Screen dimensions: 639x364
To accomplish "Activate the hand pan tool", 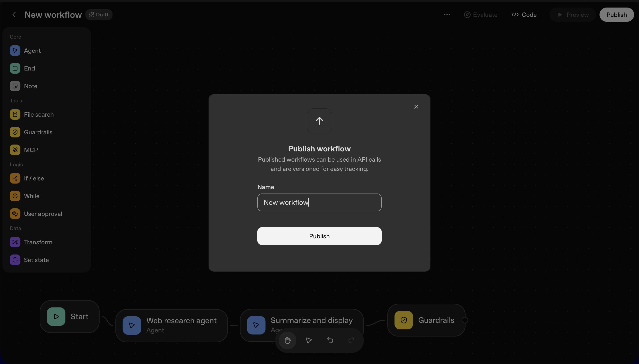I will 288,340.
